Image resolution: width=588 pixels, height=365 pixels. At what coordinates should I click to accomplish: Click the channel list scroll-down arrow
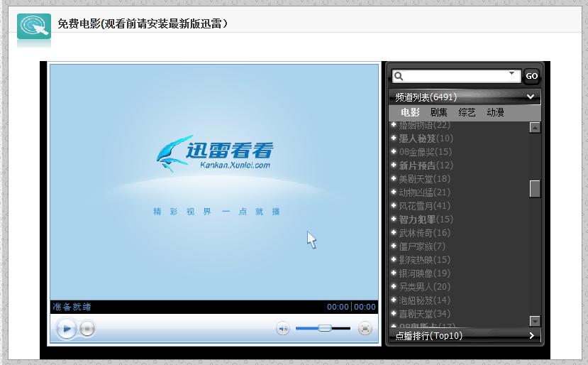pos(535,321)
